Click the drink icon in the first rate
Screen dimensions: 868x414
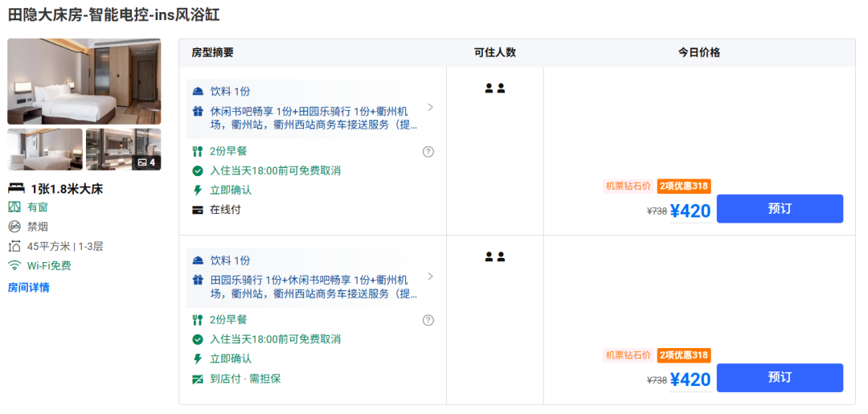point(198,92)
